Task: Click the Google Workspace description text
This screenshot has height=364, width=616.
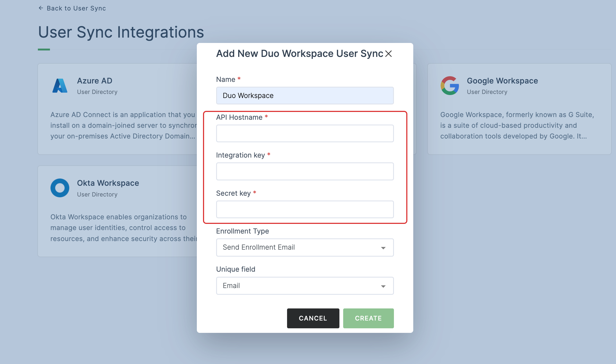Action: [517, 125]
